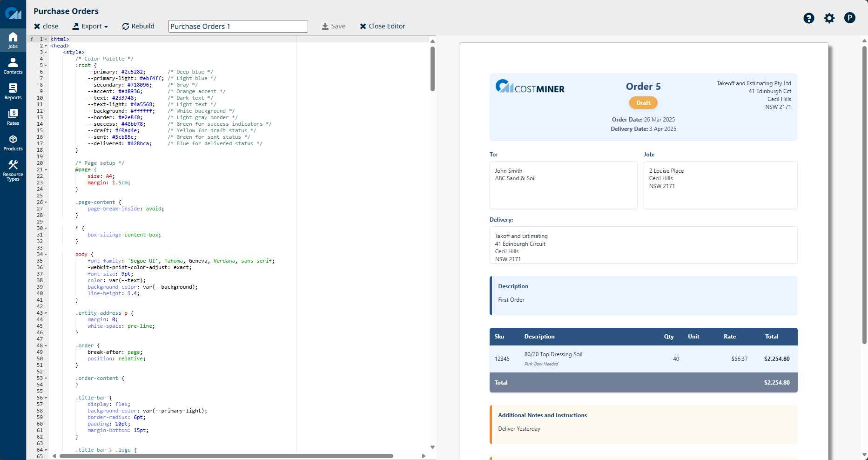
Task: Close the purchase orders view
Action: pos(46,26)
